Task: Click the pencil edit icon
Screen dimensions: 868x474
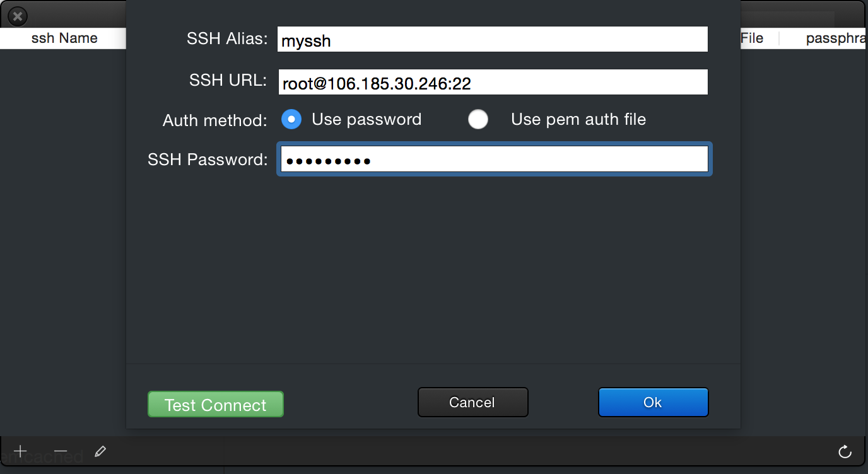Action: 100,451
